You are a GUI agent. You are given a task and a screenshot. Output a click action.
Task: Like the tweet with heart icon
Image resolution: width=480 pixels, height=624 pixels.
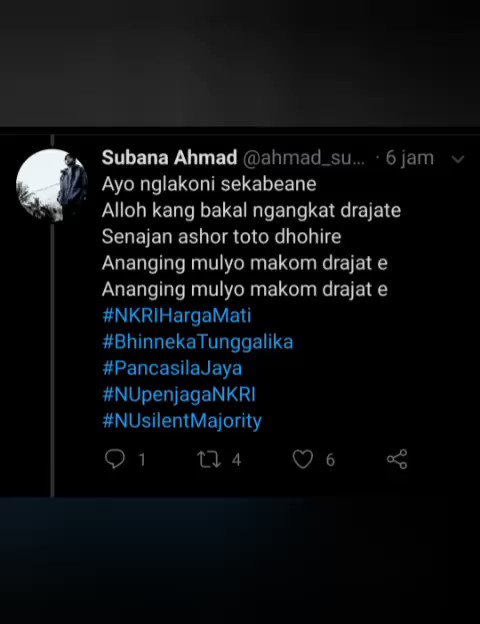coord(303,459)
